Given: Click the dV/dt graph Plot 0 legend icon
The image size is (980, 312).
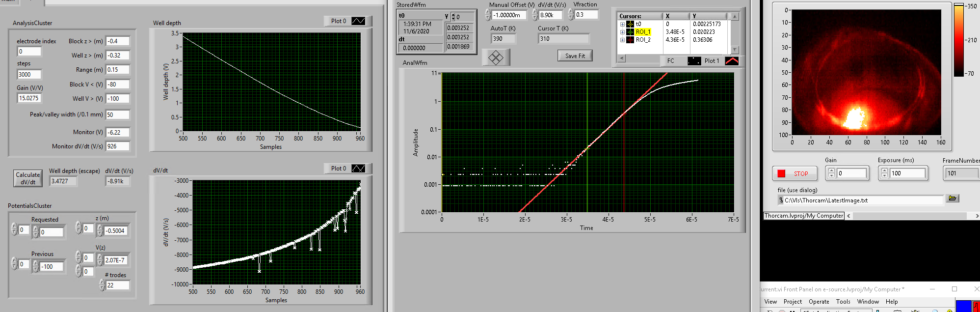Looking at the screenshot, I should pyautogui.click(x=358, y=169).
